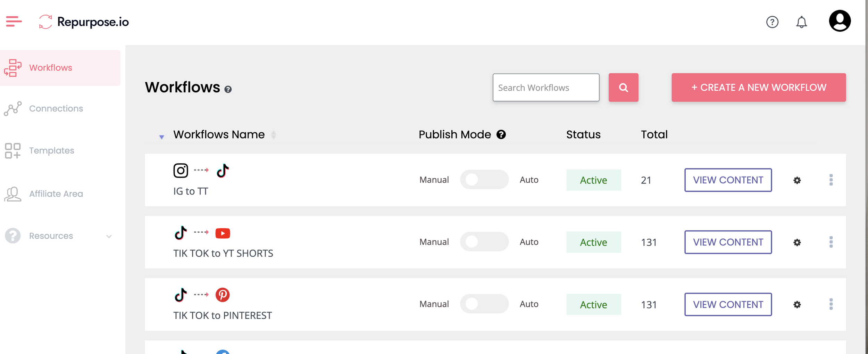Image resolution: width=868 pixels, height=354 pixels.
Task: Open three-dot menu for IG to TT
Action: [831, 180]
